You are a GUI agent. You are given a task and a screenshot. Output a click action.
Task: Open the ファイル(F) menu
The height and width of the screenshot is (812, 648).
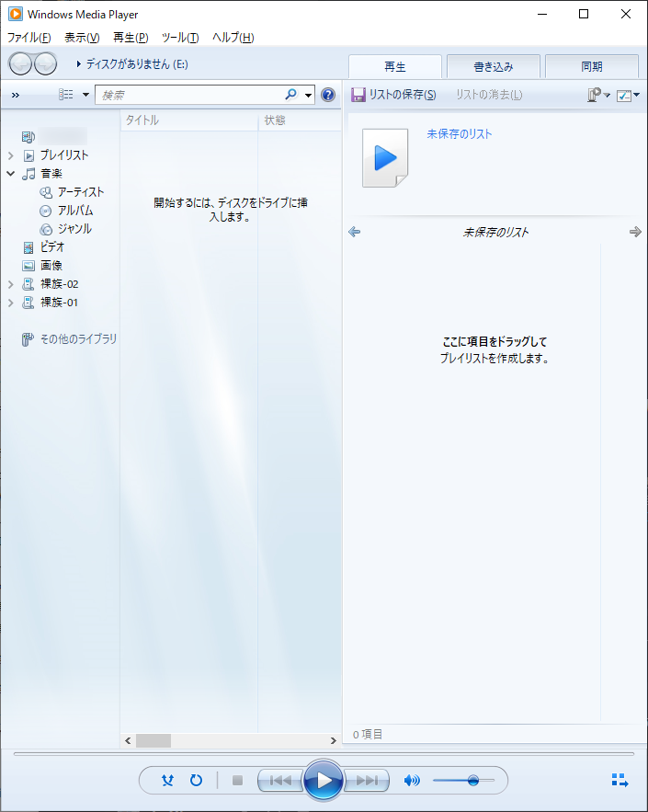point(29,38)
